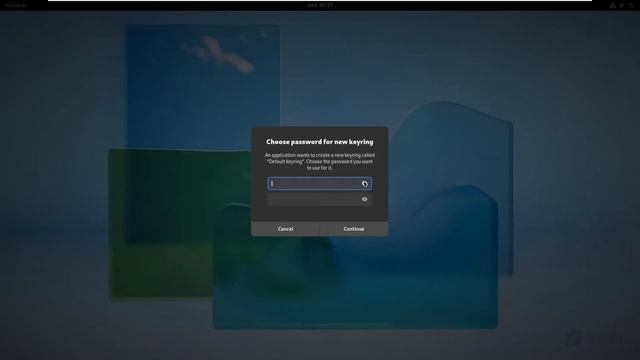Click the lower confirm-password field

[x=320, y=199]
